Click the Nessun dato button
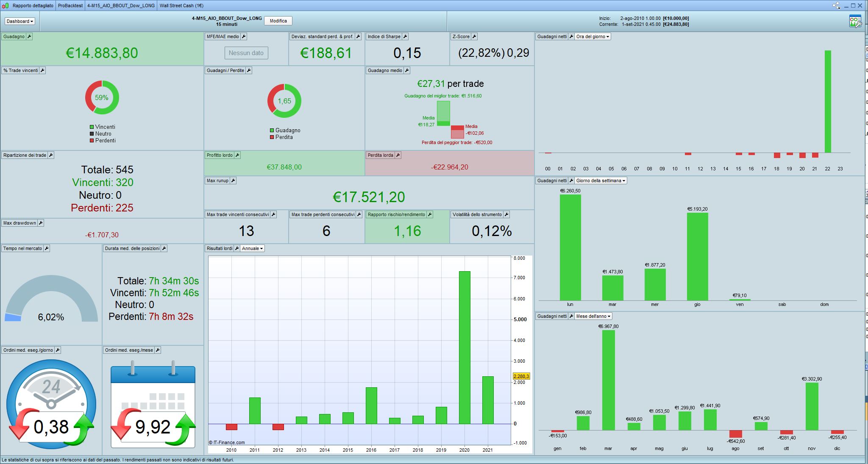 tap(246, 53)
